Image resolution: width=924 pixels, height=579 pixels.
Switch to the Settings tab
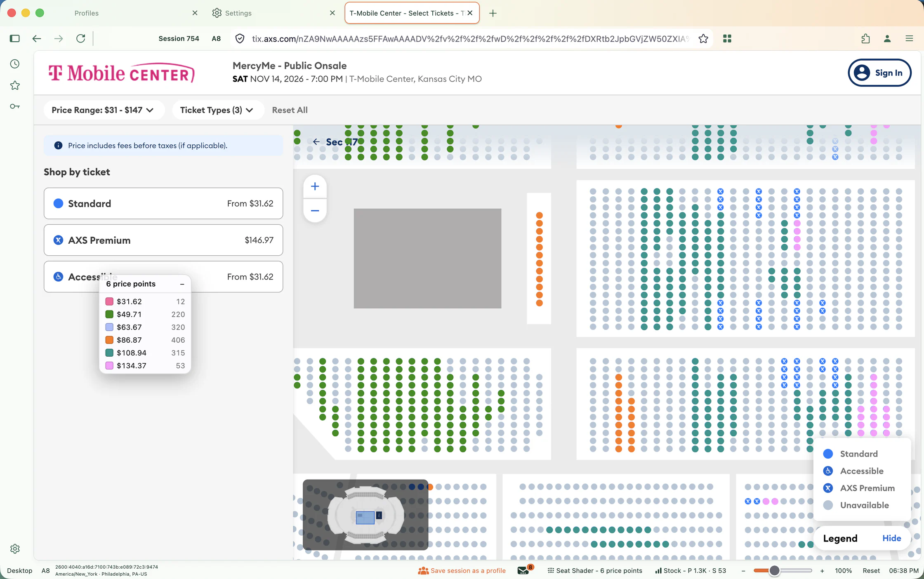pyautogui.click(x=238, y=13)
